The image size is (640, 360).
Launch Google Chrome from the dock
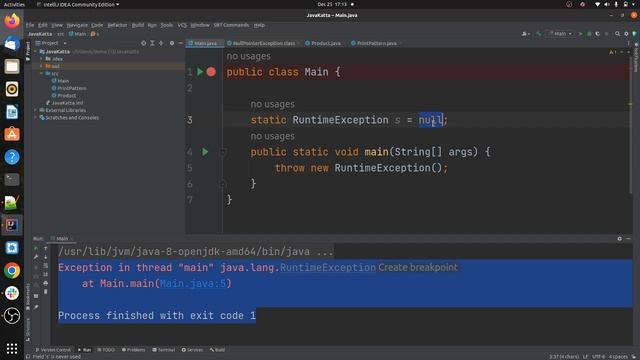(x=12, y=271)
